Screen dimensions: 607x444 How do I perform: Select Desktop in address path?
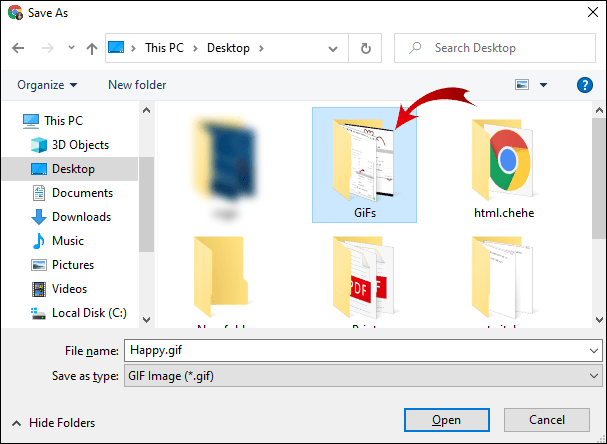(x=228, y=48)
